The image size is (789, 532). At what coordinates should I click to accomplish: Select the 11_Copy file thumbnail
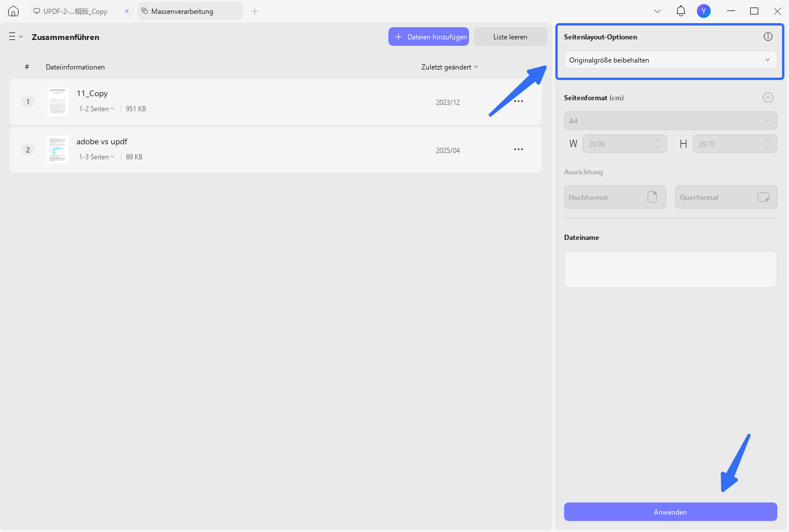tap(57, 101)
